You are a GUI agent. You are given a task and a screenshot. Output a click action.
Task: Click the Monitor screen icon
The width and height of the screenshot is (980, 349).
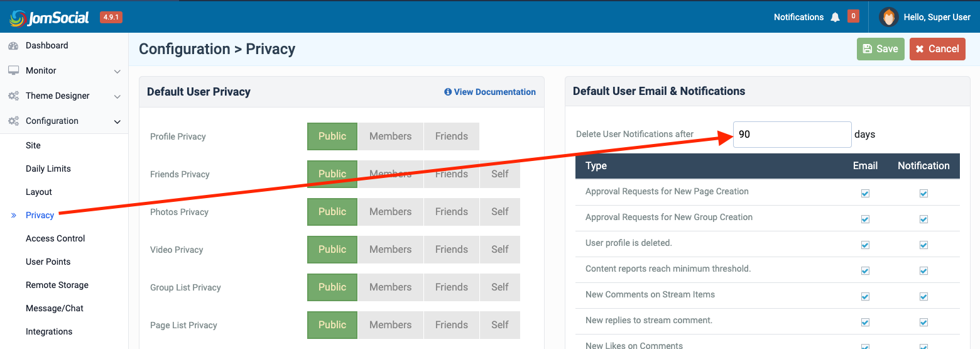click(13, 71)
